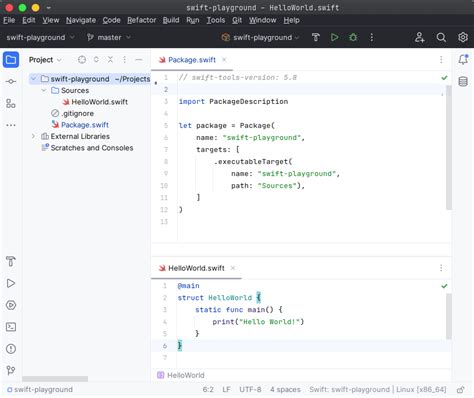Select Package.swift in project tree

point(80,125)
